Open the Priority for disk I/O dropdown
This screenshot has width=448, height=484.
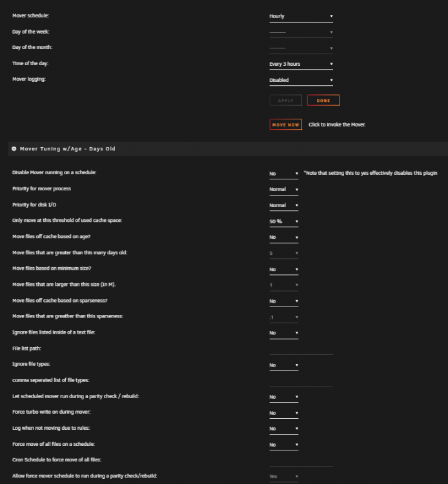click(284, 205)
